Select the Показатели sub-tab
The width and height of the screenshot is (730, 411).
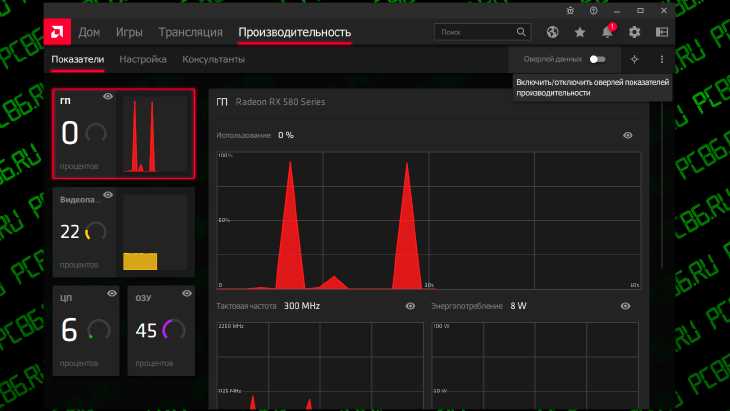pos(78,59)
